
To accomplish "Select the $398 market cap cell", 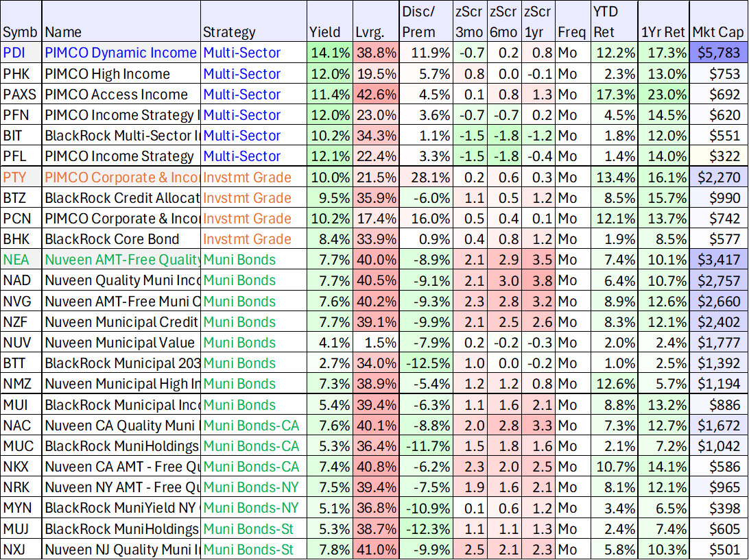I will click(x=718, y=507).
